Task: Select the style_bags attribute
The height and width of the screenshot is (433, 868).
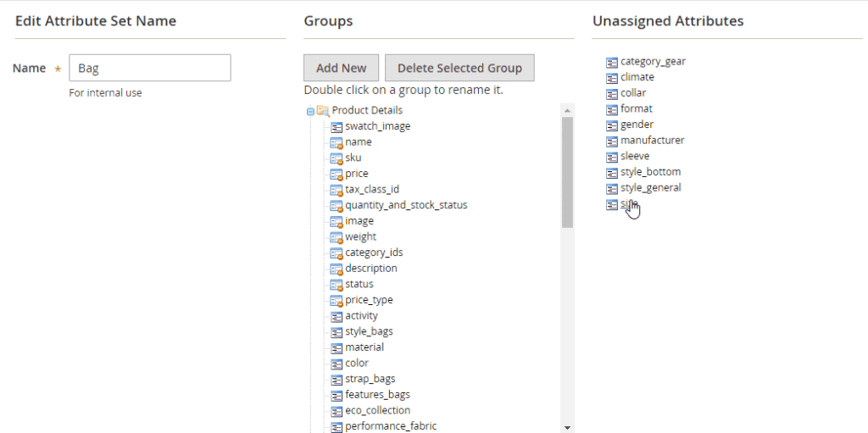Action: 370,331
